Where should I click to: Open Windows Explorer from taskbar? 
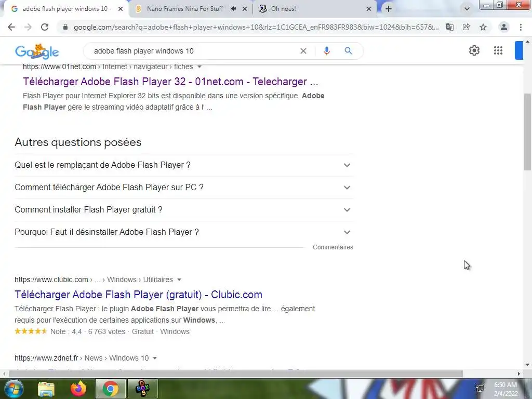click(46, 389)
